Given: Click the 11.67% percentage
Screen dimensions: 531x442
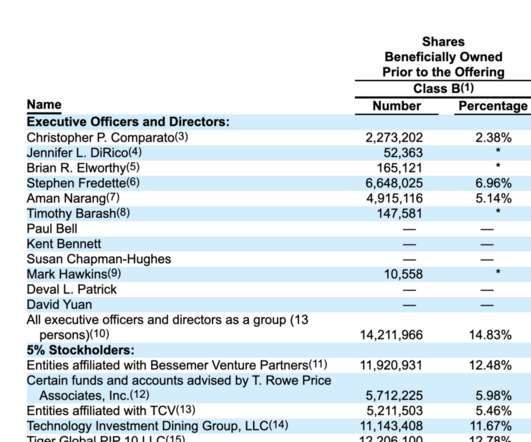Looking at the screenshot, I should pos(490,426).
